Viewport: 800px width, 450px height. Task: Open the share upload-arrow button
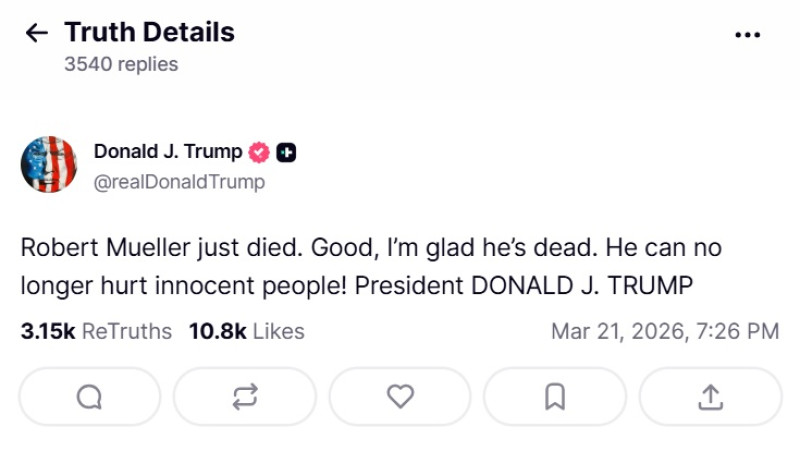(x=710, y=397)
